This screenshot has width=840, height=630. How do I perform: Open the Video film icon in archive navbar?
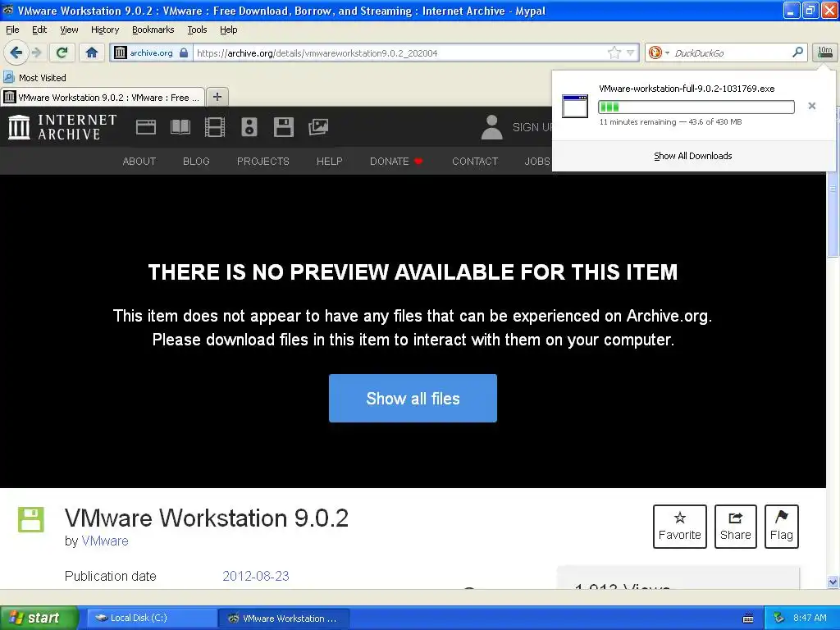(x=215, y=127)
